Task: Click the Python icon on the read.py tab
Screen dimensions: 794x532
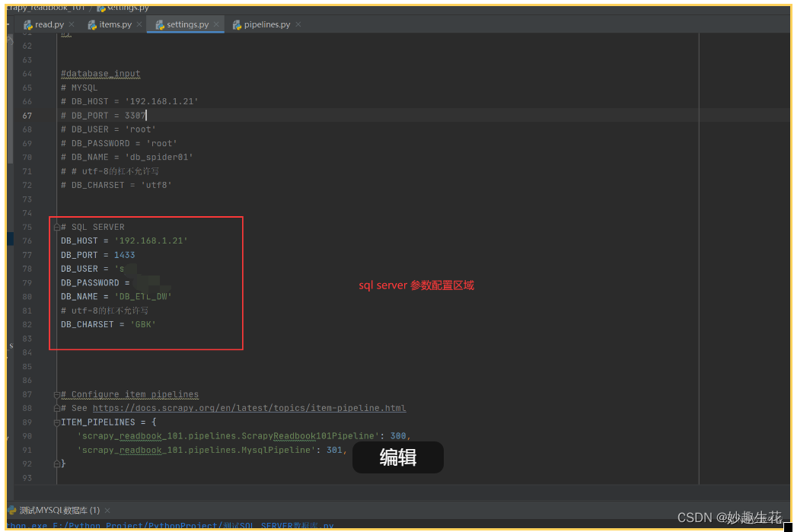Action: 27,24
